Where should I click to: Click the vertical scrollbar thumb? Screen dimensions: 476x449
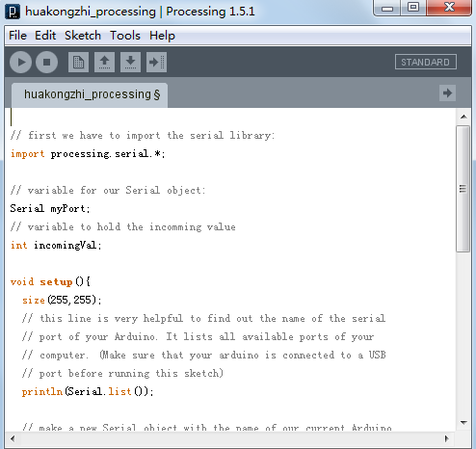(463, 189)
